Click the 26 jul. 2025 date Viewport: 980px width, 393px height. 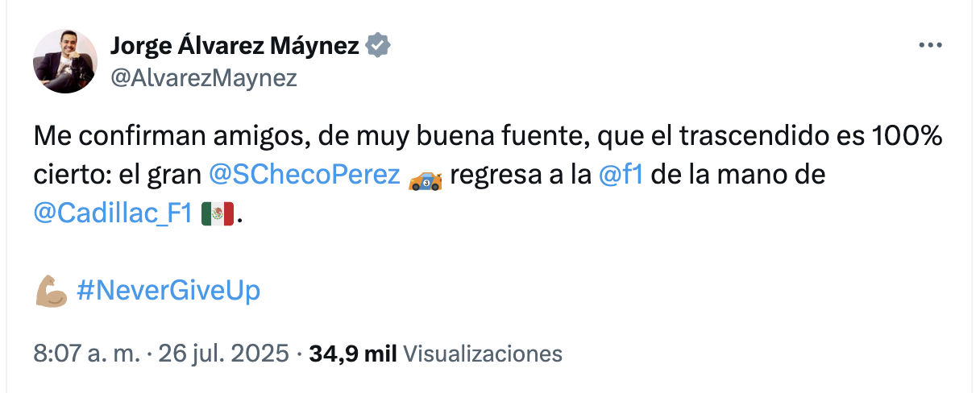(222, 353)
